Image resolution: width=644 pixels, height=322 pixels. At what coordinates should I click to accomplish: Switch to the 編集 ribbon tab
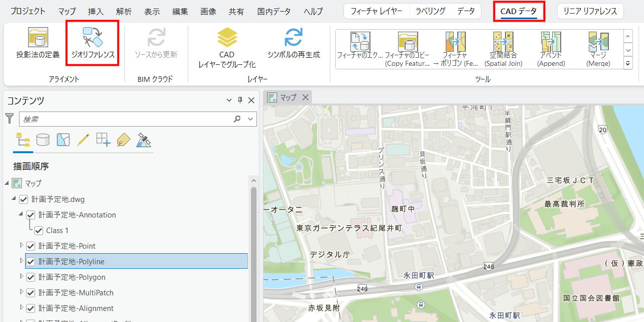click(180, 11)
